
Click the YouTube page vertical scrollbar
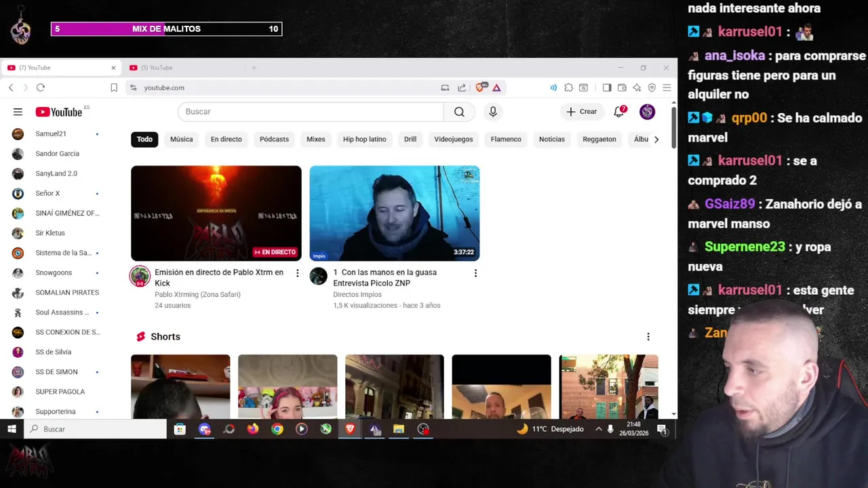(673, 127)
